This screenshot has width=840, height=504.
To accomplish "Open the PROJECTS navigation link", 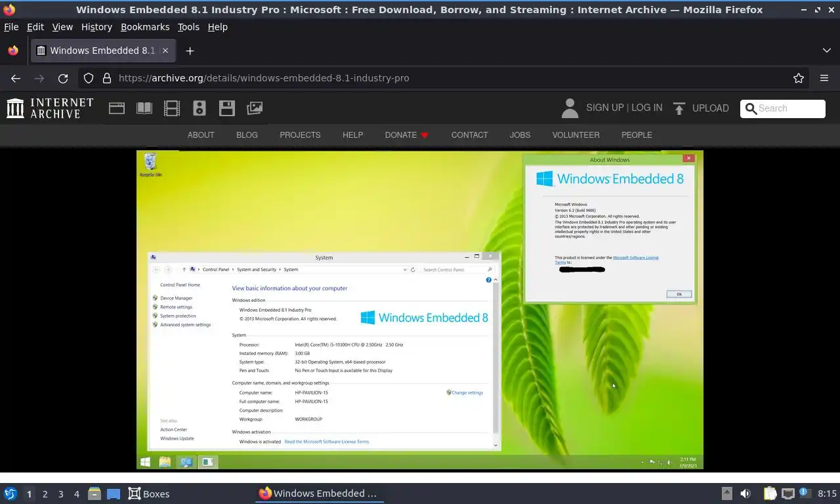I will point(300,135).
